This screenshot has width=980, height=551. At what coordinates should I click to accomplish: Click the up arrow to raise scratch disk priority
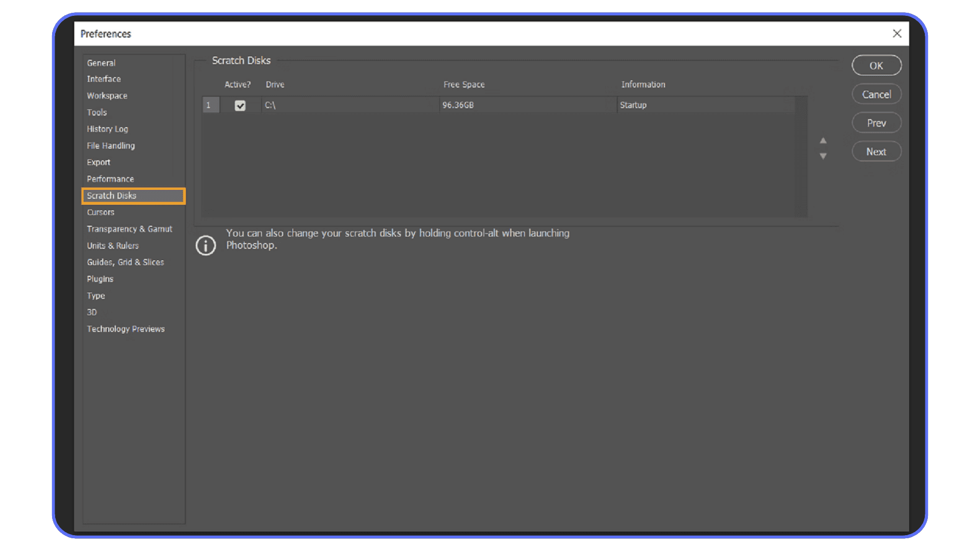(x=823, y=140)
